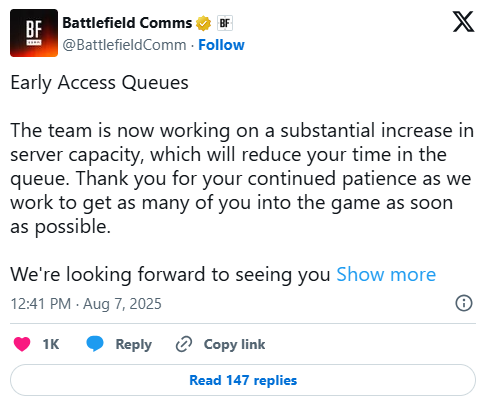Click the Early Access Queues heading text
Viewport: 487px width, 406px height.
99,83
